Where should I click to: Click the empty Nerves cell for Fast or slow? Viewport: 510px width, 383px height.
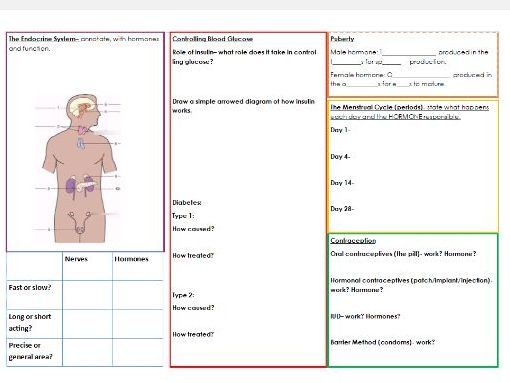87,295
